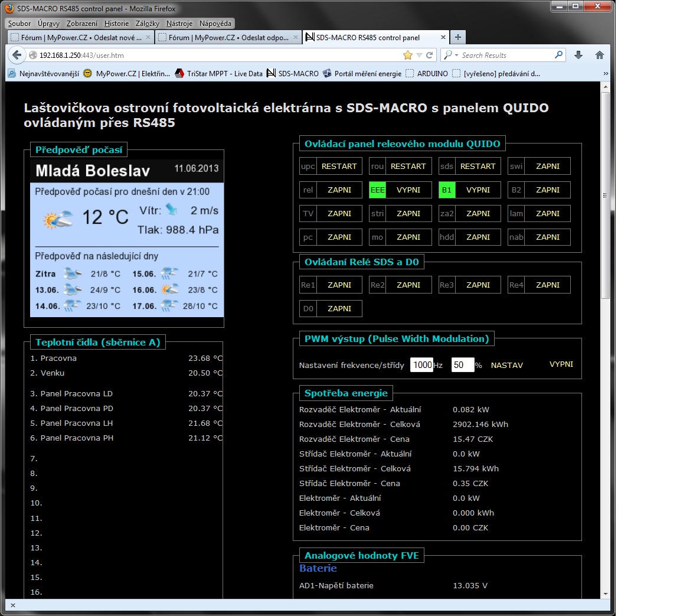Switch off the B1 relay with VYPNI

coord(478,190)
